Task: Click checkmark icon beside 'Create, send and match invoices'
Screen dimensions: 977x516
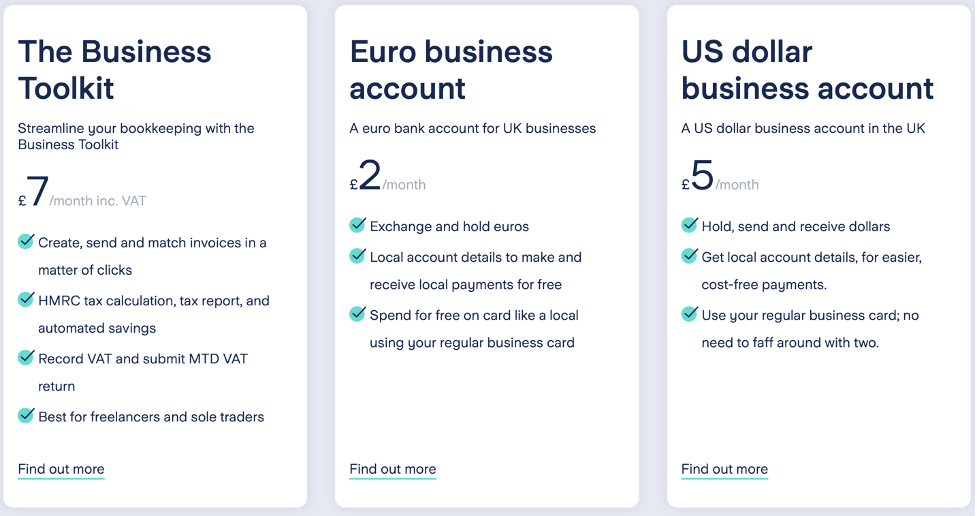Action: 26,241
